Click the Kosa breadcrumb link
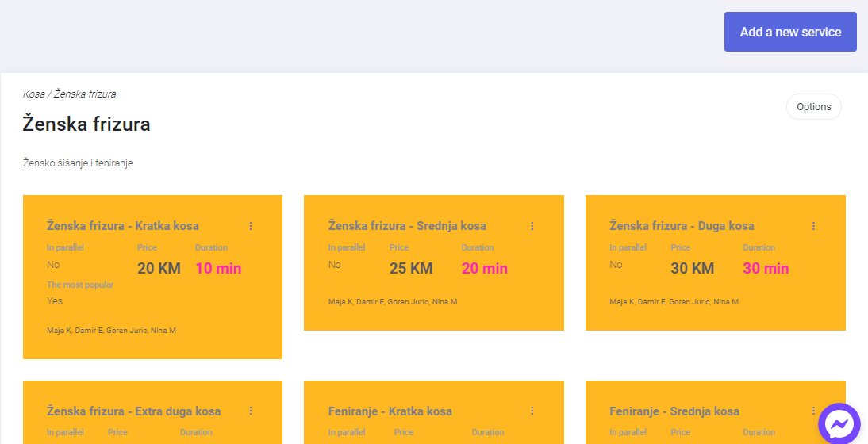 34,94
